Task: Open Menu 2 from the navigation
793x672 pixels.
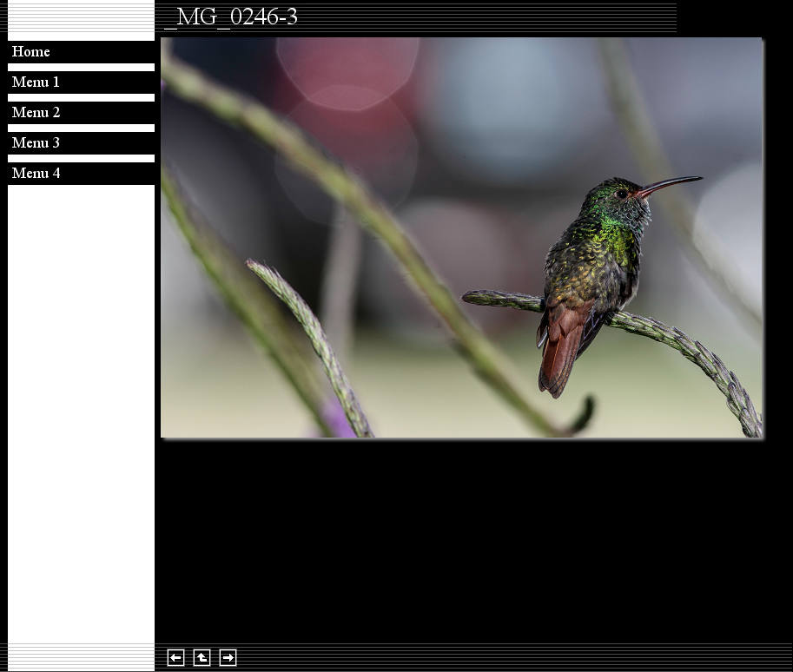Action: tap(36, 113)
